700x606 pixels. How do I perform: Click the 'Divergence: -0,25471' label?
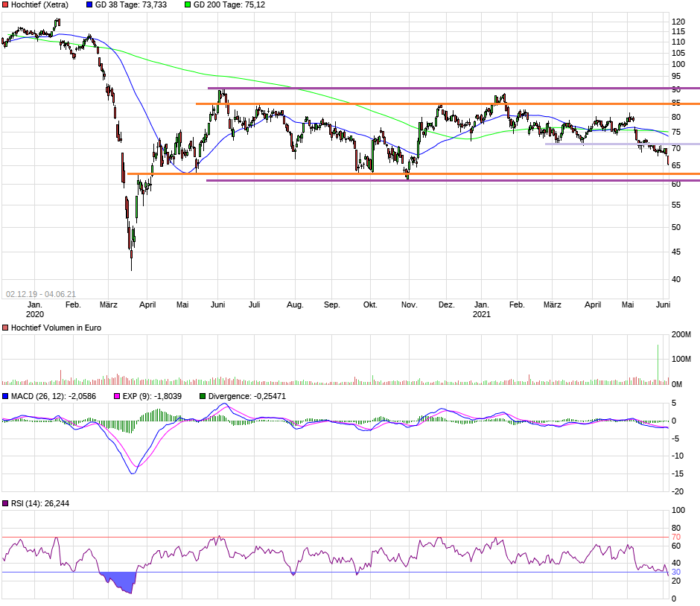[x=247, y=396]
